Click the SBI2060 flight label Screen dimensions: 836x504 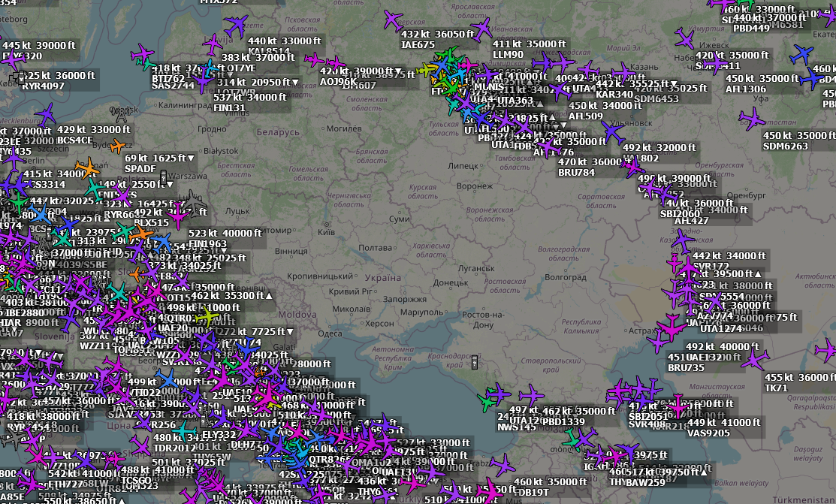(x=680, y=213)
